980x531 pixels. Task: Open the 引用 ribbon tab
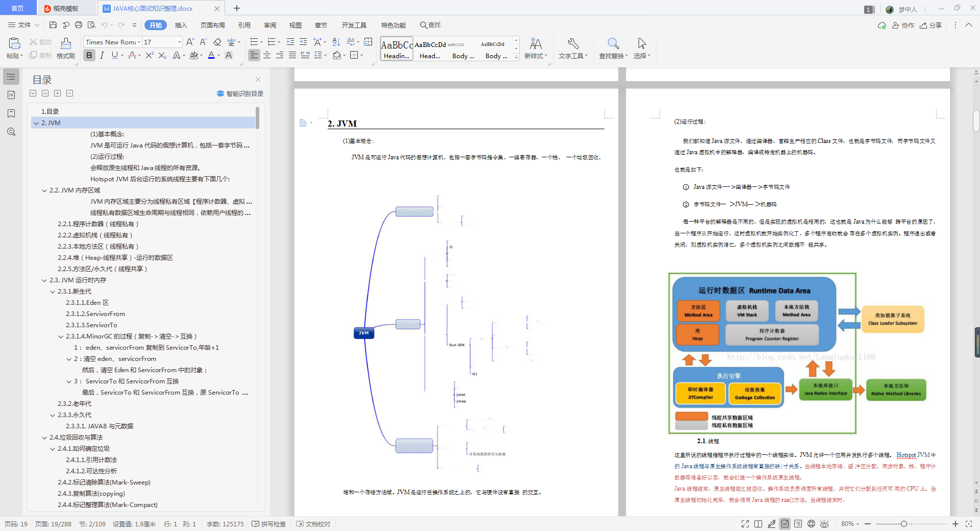click(244, 25)
